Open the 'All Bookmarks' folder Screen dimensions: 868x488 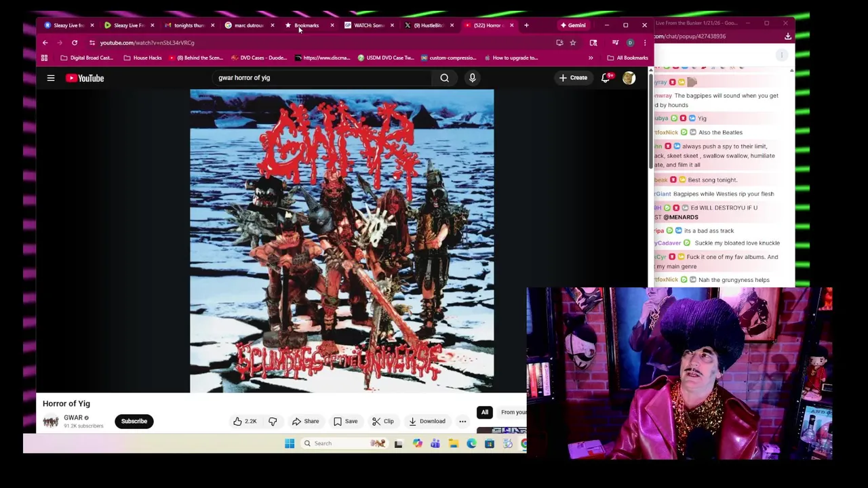tap(627, 58)
